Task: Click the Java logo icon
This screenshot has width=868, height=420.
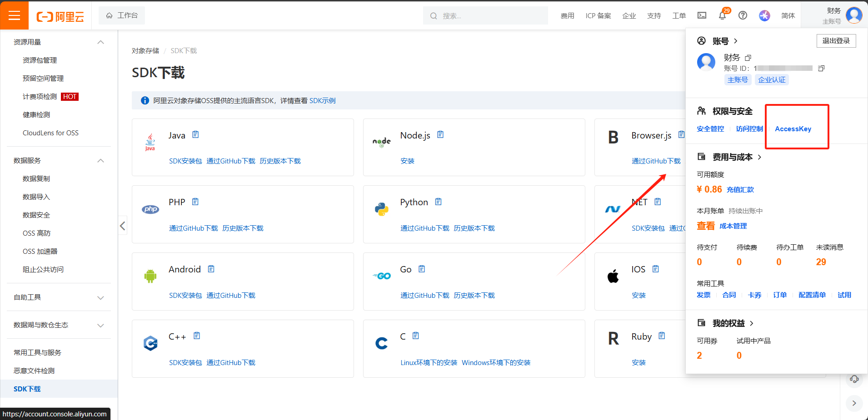Action: [x=150, y=142]
